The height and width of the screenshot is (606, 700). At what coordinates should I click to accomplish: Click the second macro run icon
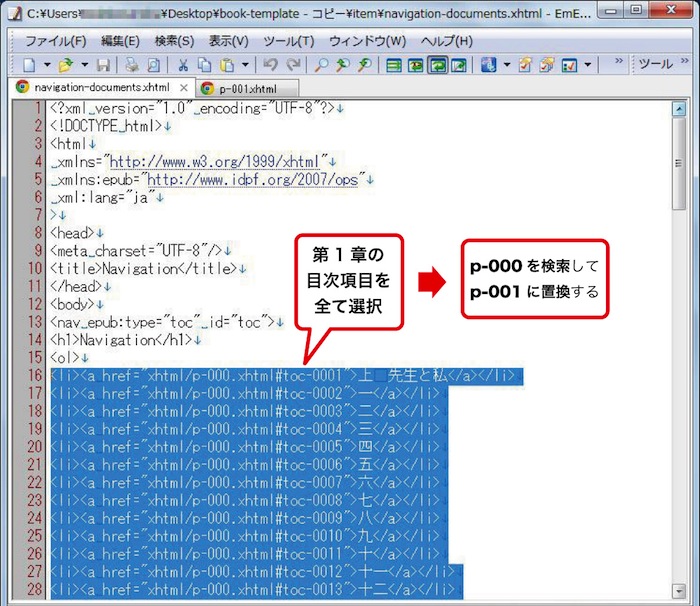click(547, 65)
